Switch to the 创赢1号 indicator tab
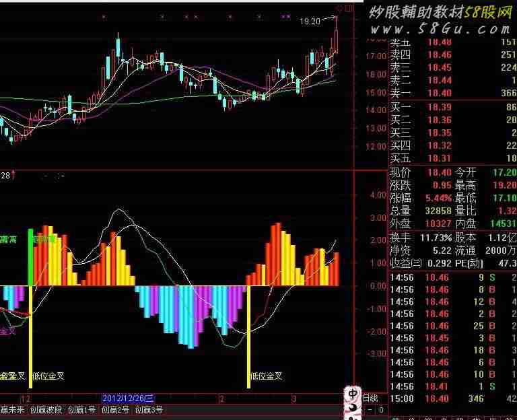The image size is (517, 420). tap(81, 410)
